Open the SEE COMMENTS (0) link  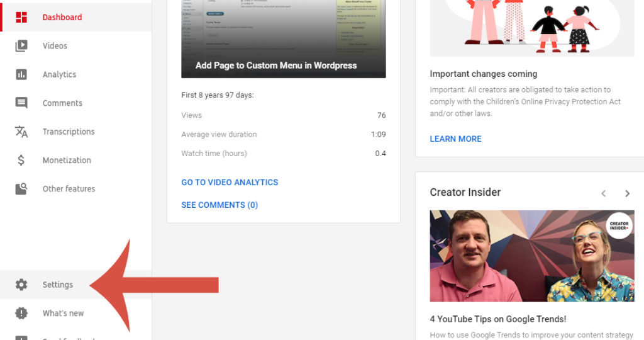(x=219, y=205)
